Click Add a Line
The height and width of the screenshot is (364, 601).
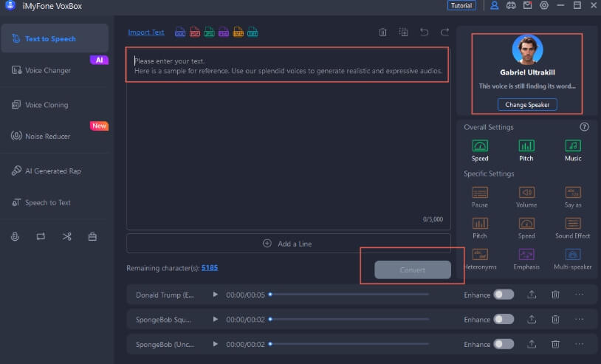pyautogui.click(x=288, y=244)
